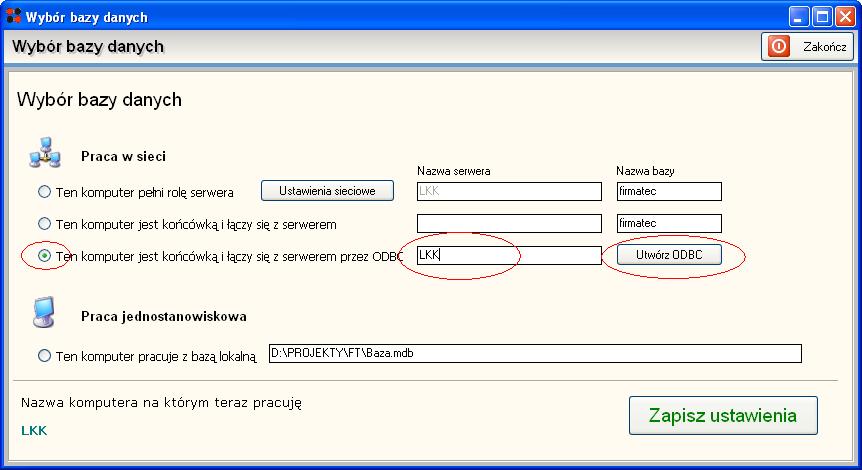Image resolution: width=862 pixels, height=470 pixels.
Task: Click the 'Nazwa serwera' column label
Action: (454, 171)
